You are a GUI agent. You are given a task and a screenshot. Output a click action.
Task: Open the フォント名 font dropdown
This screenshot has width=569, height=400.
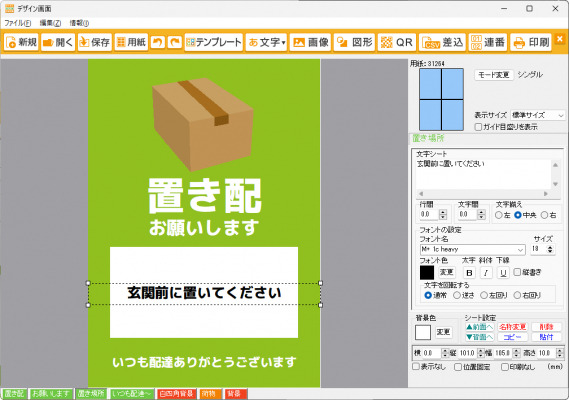(x=472, y=250)
